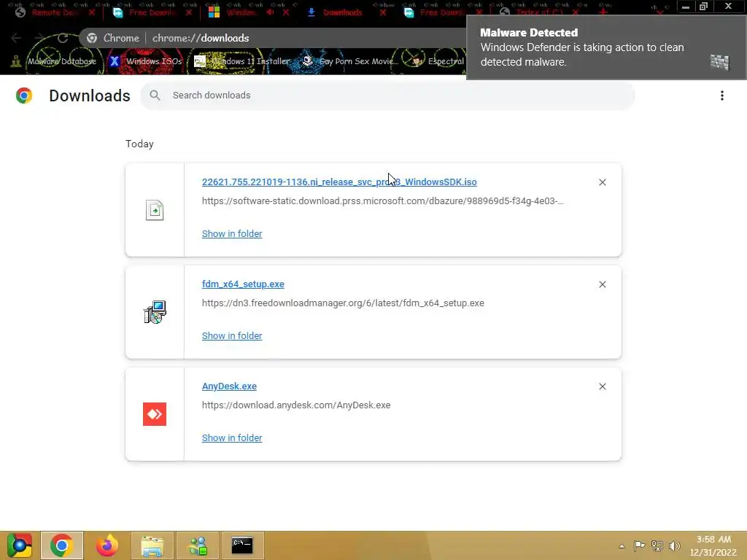Click the red AnyDesk icon

point(155,414)
